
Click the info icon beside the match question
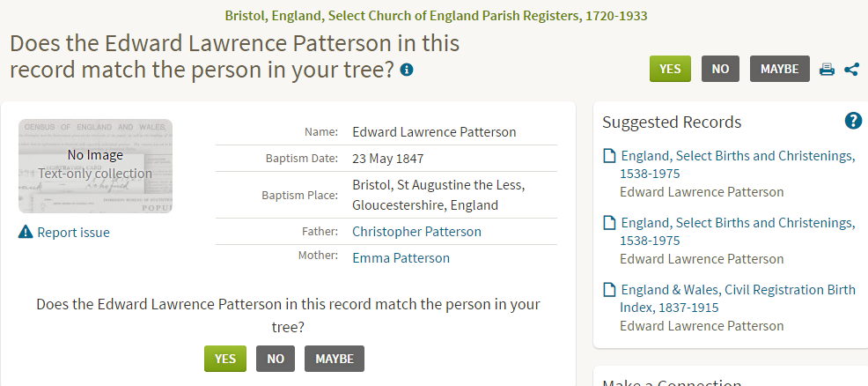point(407,70)
